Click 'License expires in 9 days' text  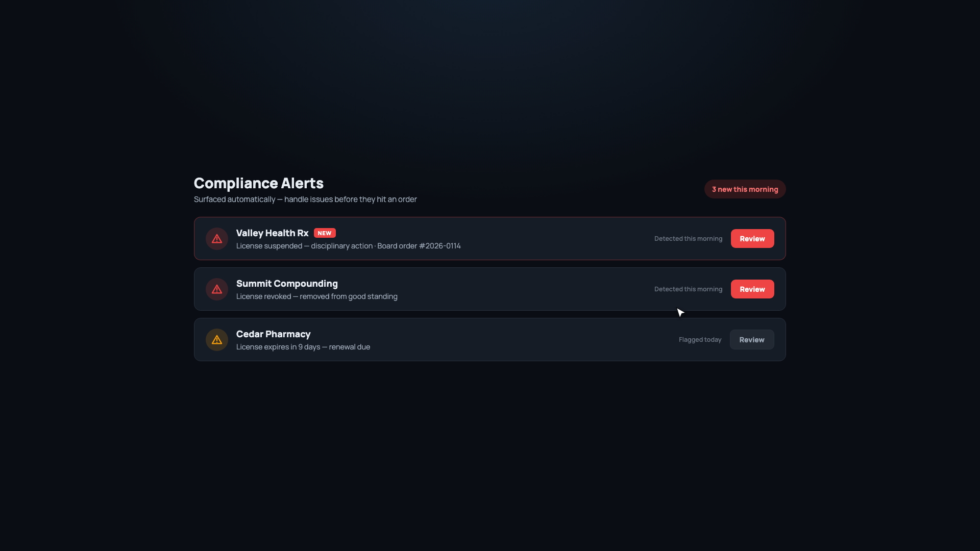click(278, 347)
